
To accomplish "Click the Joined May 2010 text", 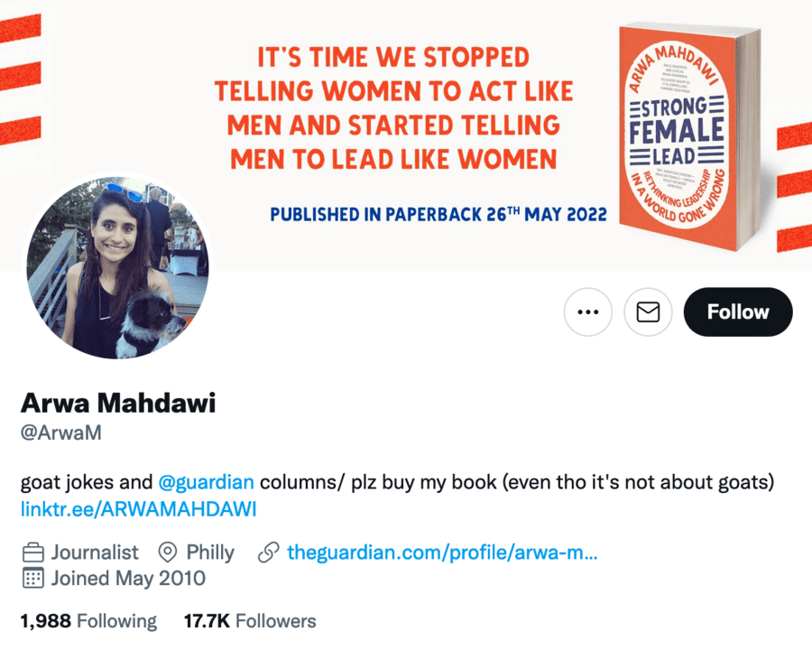I will click(128, 579).
